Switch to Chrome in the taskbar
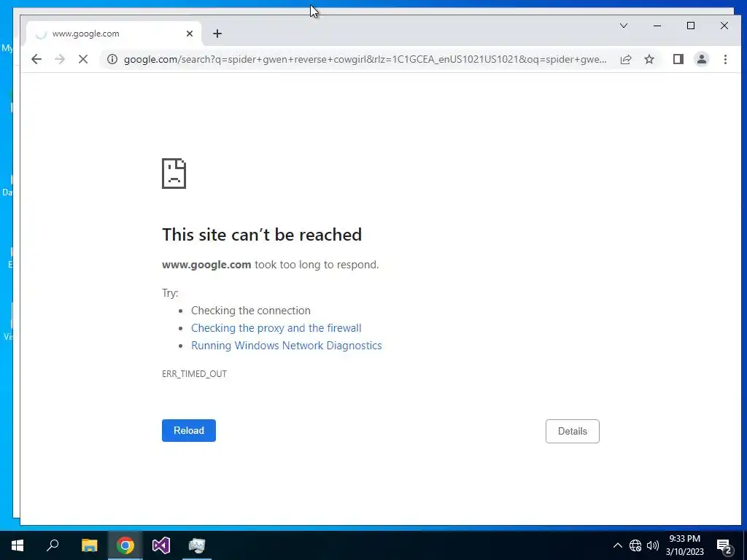This screenshot has width=747, height=560. pyautogui.click(x=125, y=545)
